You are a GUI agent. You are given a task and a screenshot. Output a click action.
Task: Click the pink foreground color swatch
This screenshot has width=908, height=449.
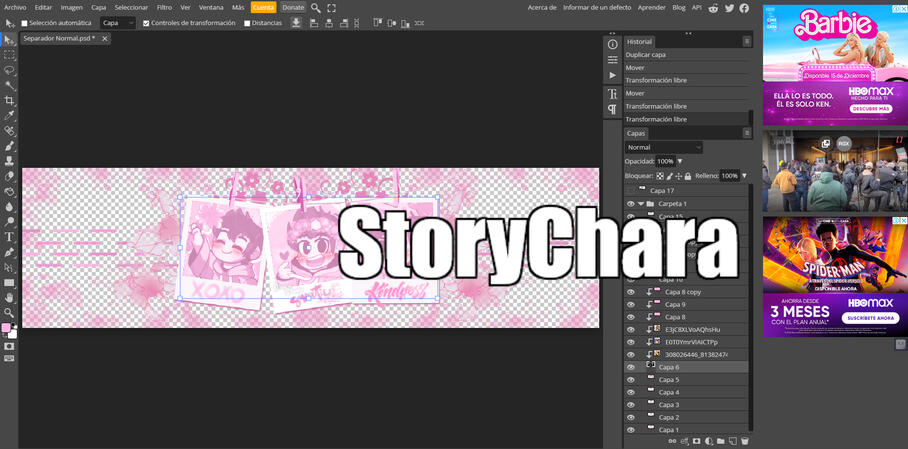pos(7,328)
